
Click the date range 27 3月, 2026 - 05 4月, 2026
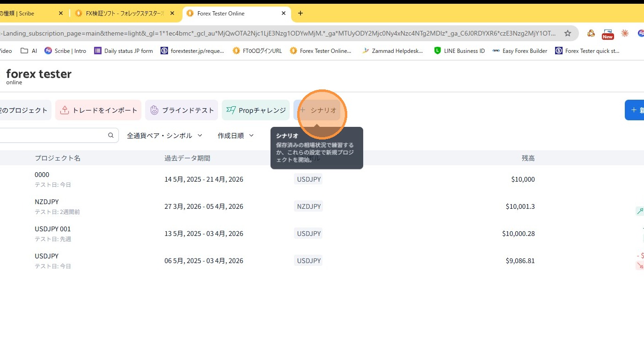pos(204,206)
